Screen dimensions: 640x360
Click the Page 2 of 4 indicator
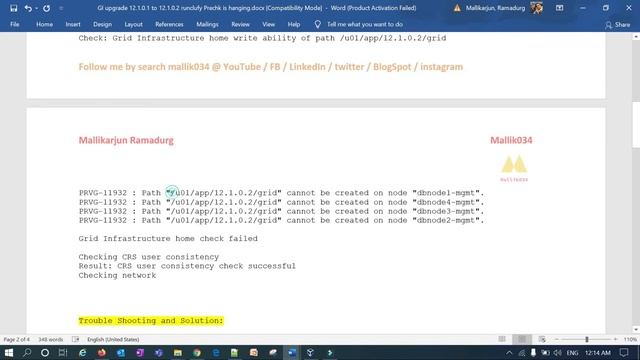[x=17, y=340]
